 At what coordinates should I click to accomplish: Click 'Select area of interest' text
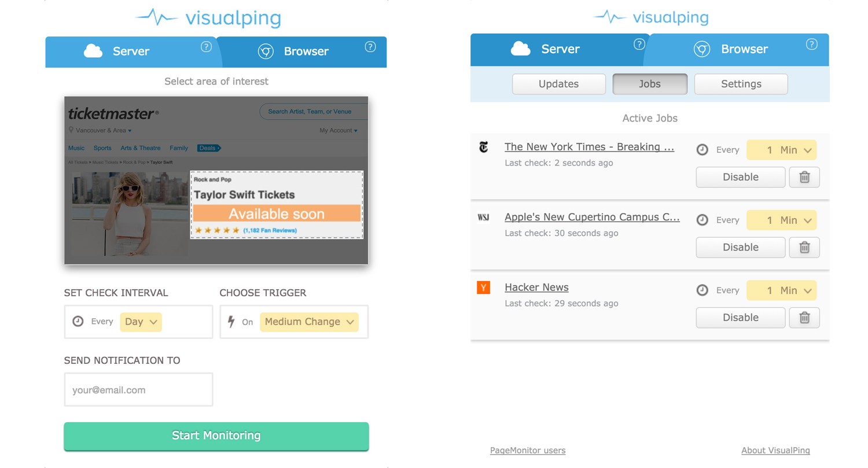[x=216, y=82]
